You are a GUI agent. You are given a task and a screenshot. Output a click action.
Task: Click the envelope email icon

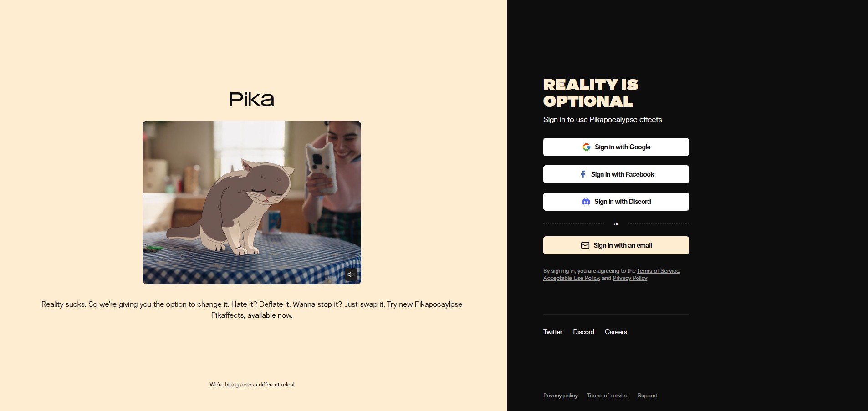tap(585, 245)
